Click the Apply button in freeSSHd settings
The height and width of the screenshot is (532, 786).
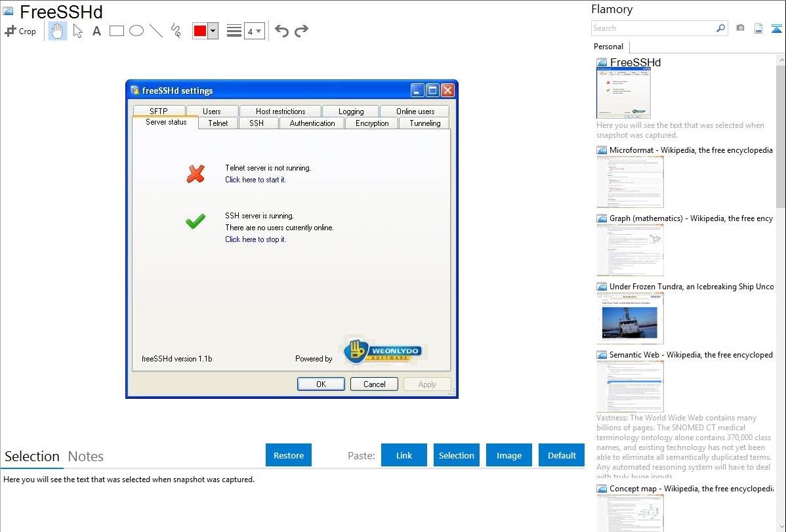coord(427,384)
